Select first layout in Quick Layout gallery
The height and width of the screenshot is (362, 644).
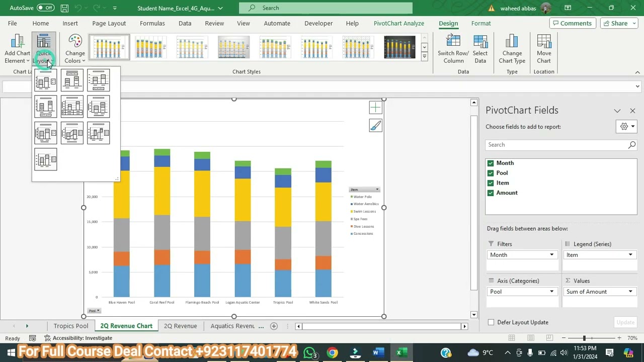tap(46, 80)
